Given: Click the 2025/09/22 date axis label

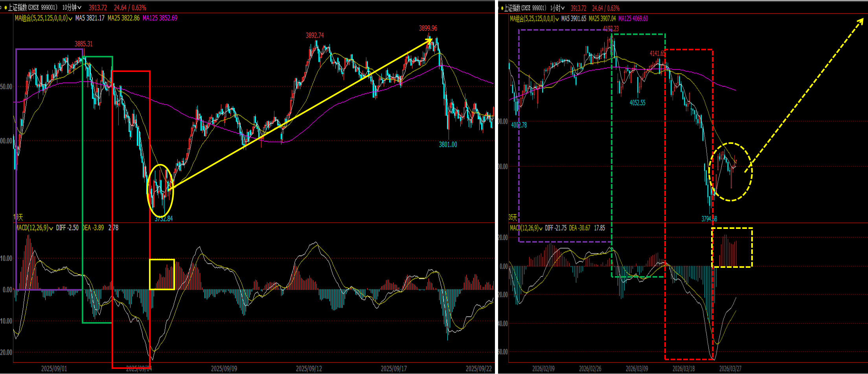Looking at the screenshot, I should (x=479, y=368).
